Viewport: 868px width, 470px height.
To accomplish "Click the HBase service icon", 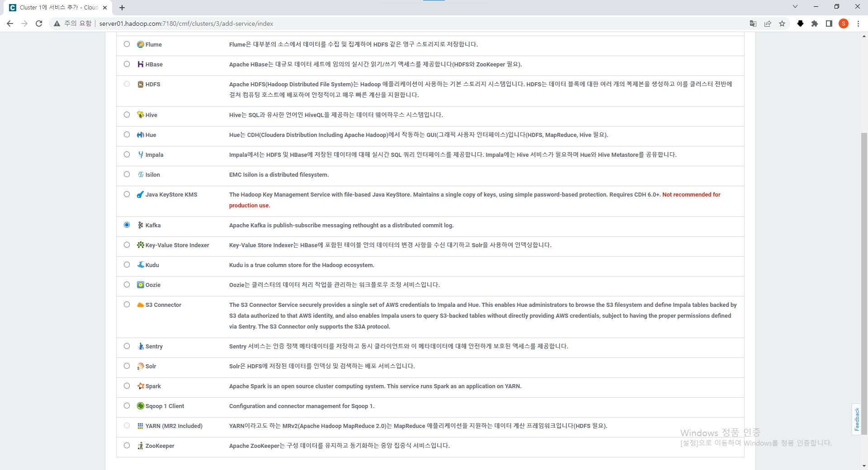I will coord(141,64).
